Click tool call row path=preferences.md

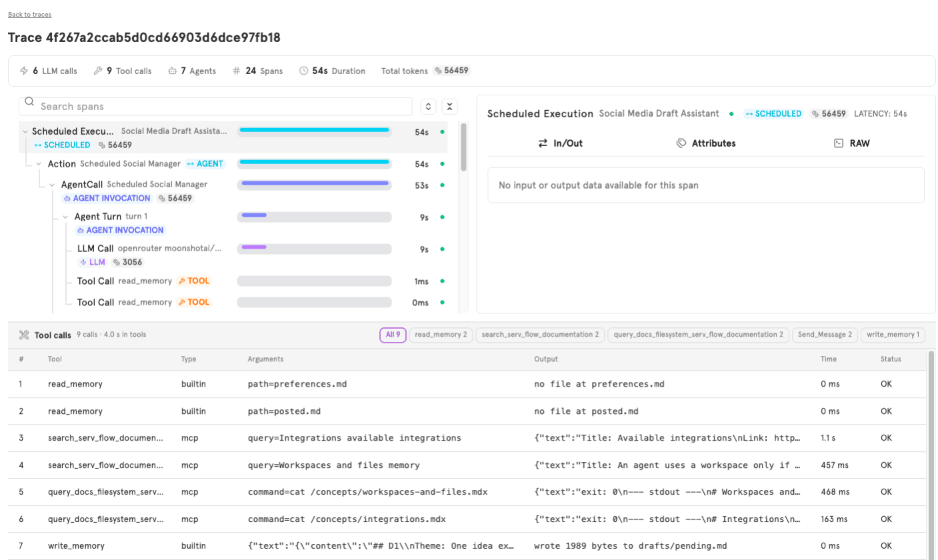[x=465, y=385]
